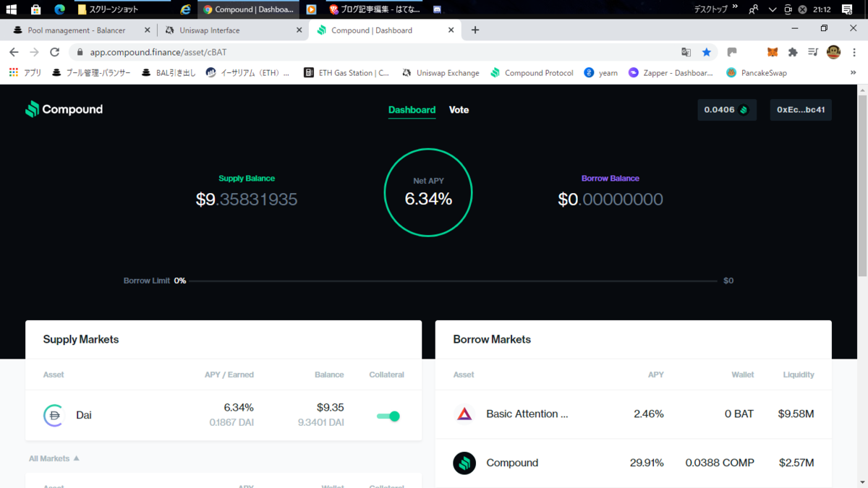The image size is (868, 488).
Task: Select the Dashboard navigation item
Action: 412,110
